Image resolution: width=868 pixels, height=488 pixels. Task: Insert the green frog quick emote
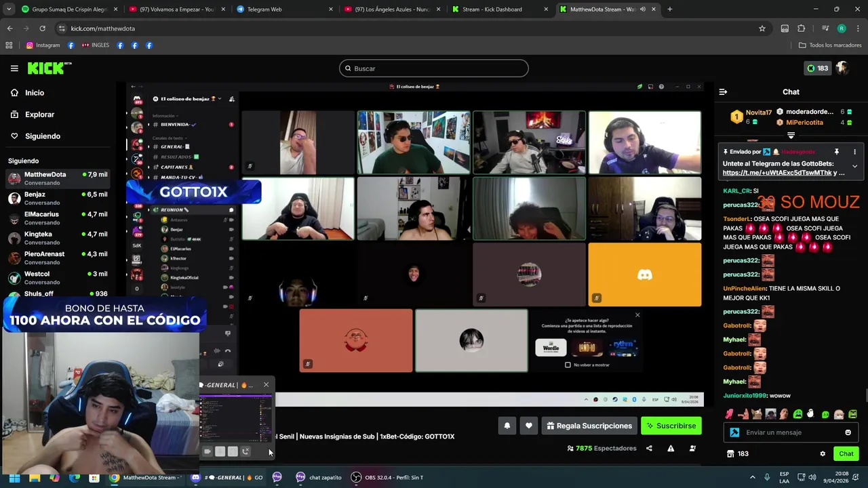(797, 414)
